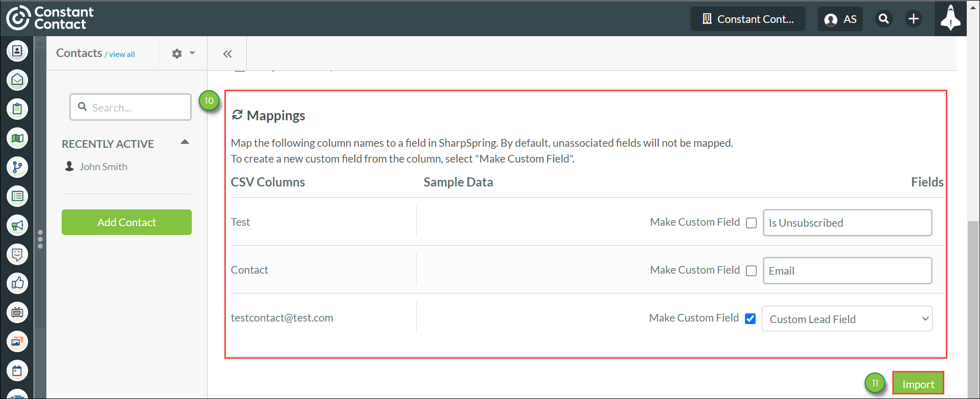Click the Import button
The height and width of the screenshot is (399, 980).
pos(918,384)
